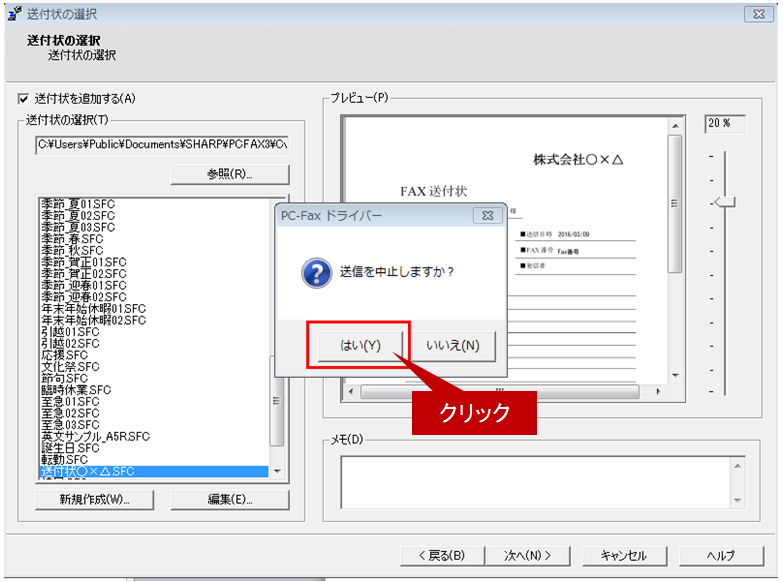This screenshot has width=783, height=582.
Task: Click the メモ(D) text area
Action: pyautogui.click(x=537, y=482)
